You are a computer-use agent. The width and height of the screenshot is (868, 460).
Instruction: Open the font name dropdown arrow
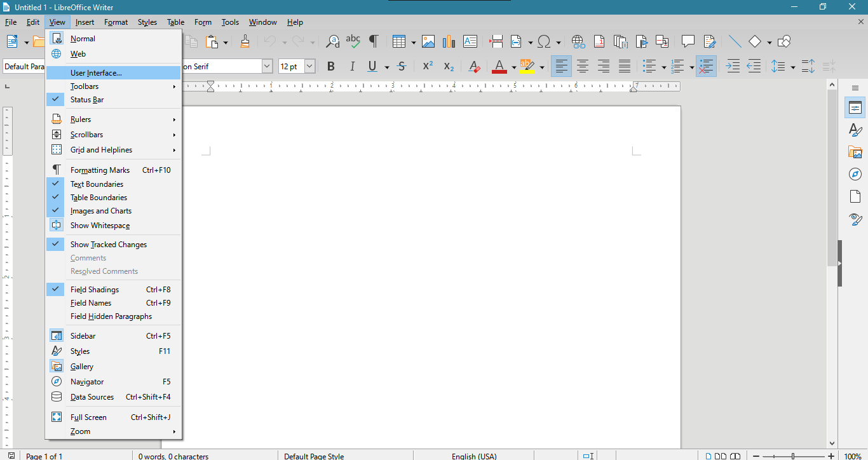(x=267, y=66)
